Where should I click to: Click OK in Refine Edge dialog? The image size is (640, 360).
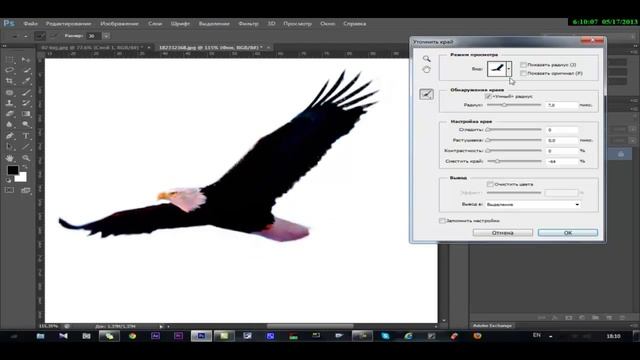pos(568,233)
